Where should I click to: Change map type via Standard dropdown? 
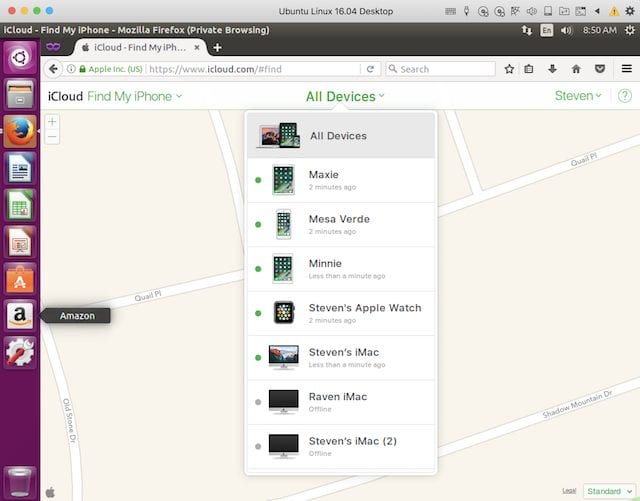click(608, 491)
